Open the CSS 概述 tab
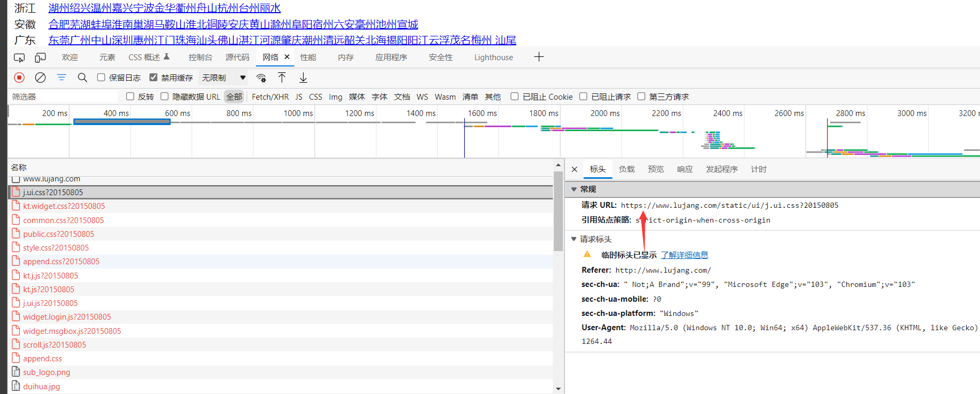 (x=144, y=57)
